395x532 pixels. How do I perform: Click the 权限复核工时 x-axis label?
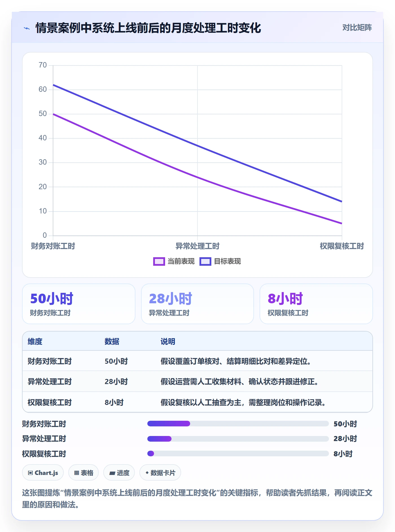(342, 246)
